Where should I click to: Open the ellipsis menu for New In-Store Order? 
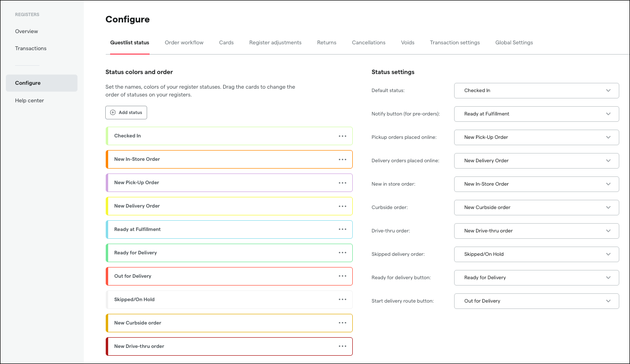(343, 159)
